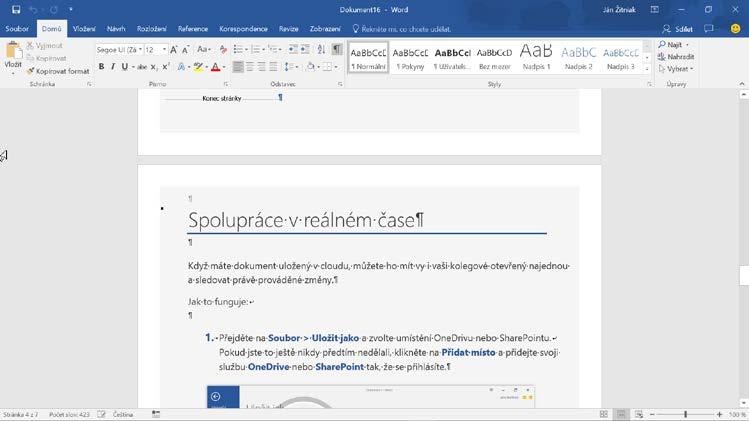Image resolution: width=749 pixels, height=421 pixels.
Task: Click the tell me search field
Action: 402,29
